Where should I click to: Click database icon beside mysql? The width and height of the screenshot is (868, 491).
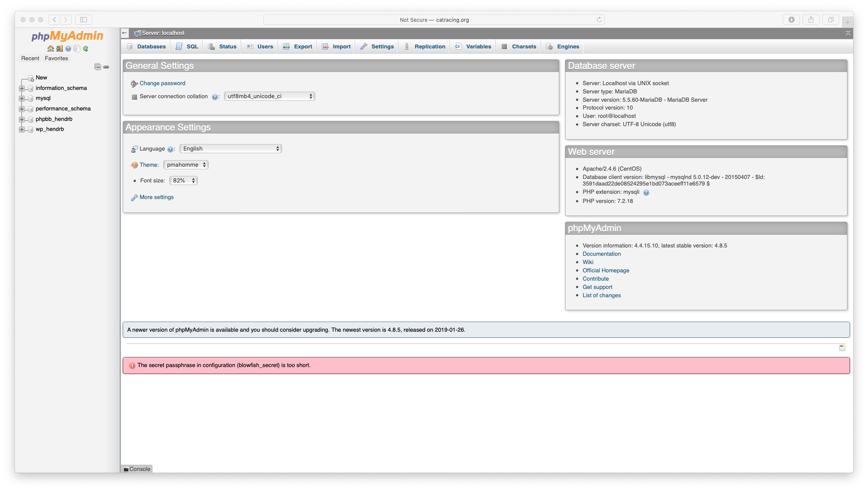31,99
